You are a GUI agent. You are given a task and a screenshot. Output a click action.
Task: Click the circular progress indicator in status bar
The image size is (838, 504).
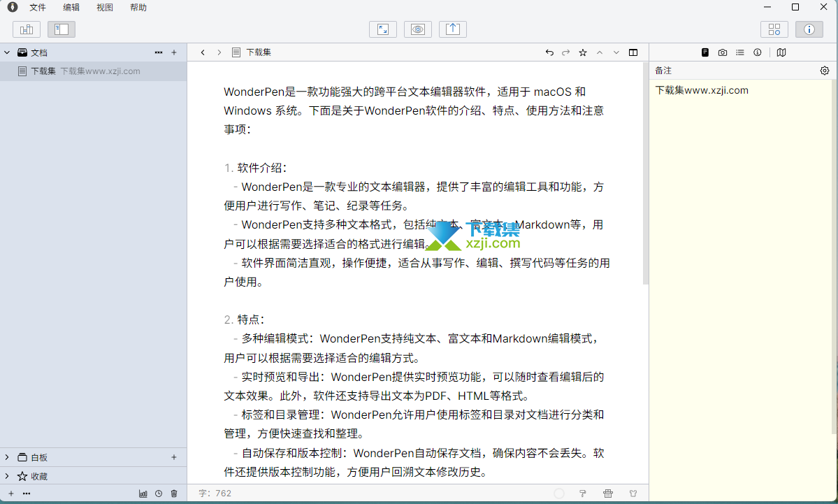pyautogui.click(x=559, y=494)
